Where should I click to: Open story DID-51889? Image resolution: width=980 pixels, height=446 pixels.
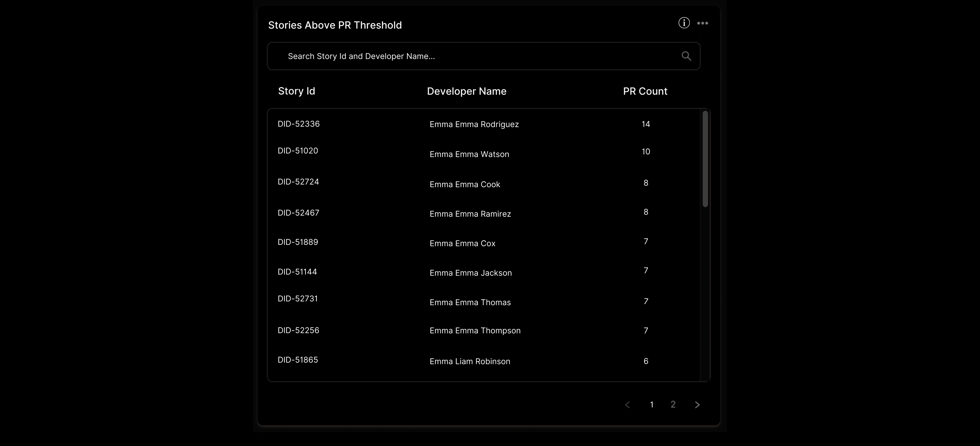click(298, 242)
